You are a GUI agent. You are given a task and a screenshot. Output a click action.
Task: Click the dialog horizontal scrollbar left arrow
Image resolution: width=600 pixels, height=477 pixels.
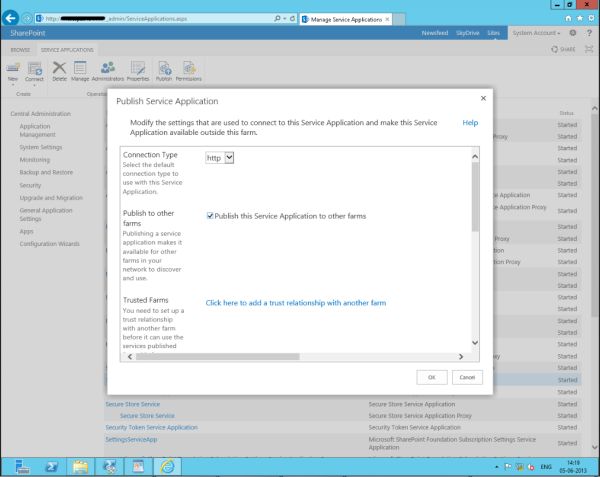tap(130, 357)
